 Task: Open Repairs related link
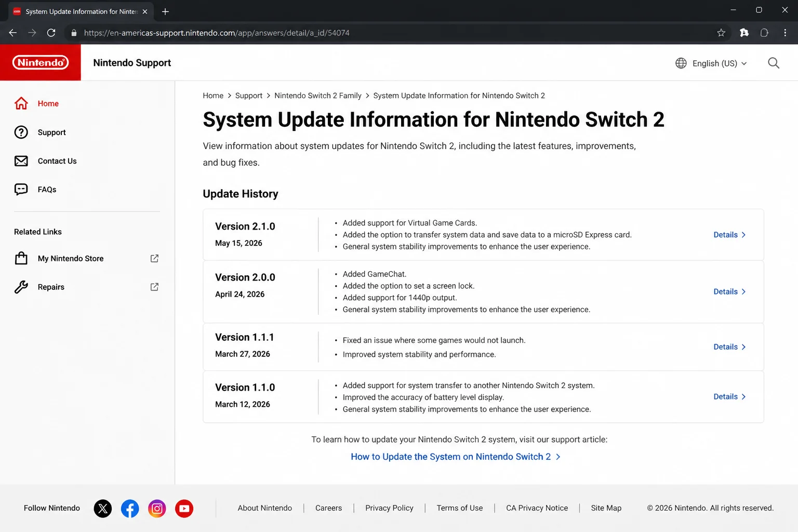pyautogui.click(x=51, y=287)
